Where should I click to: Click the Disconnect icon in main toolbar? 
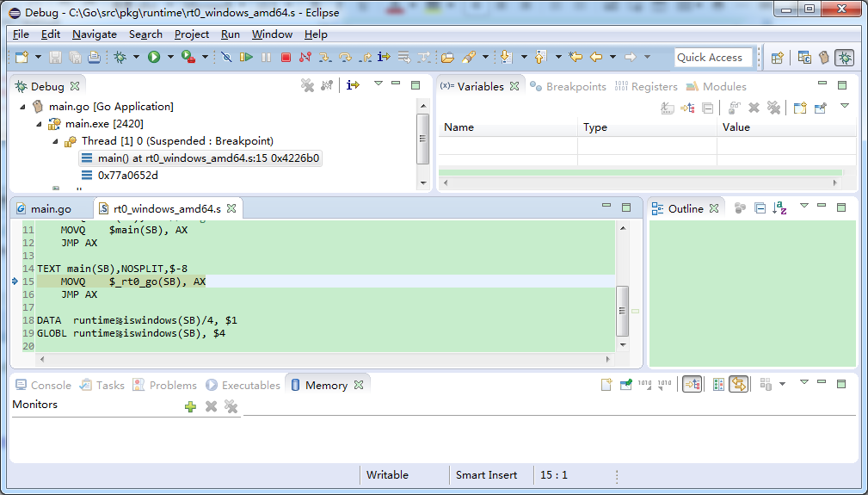tap(305, 57)
